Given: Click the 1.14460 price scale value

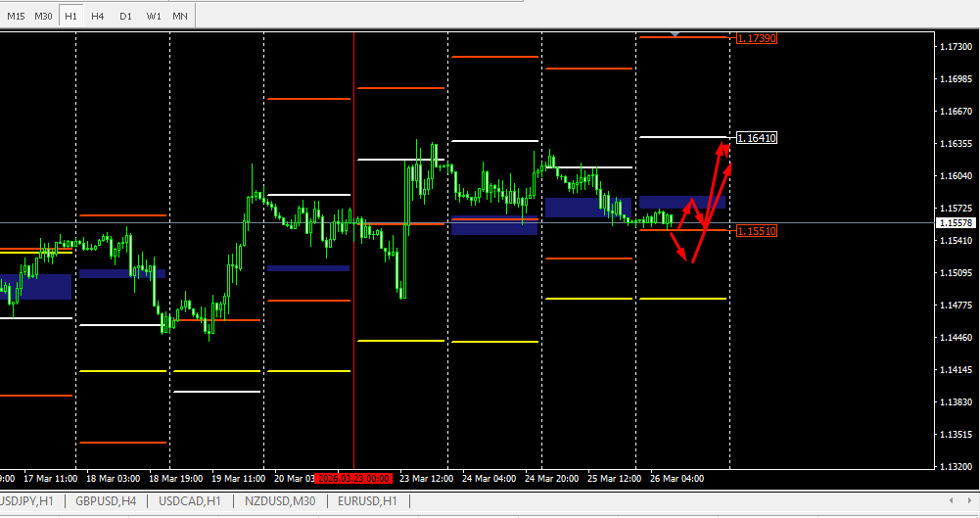Looking at the screenshot, I should [x=957, y=338].
